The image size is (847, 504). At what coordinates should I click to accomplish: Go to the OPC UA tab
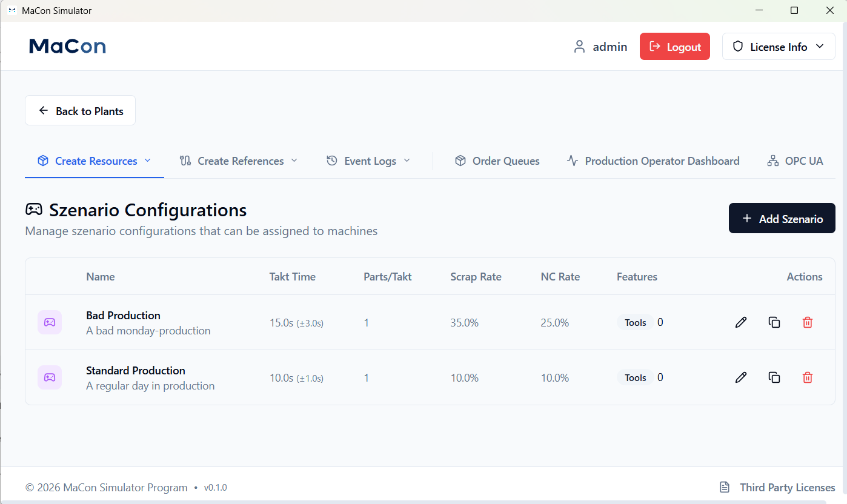click(x=795, y=161)
